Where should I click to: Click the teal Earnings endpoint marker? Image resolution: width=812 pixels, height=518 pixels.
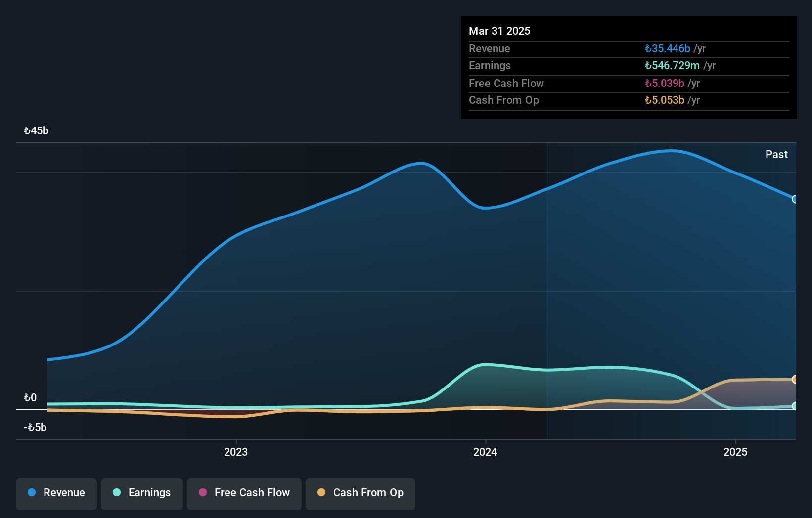(795, 406)
